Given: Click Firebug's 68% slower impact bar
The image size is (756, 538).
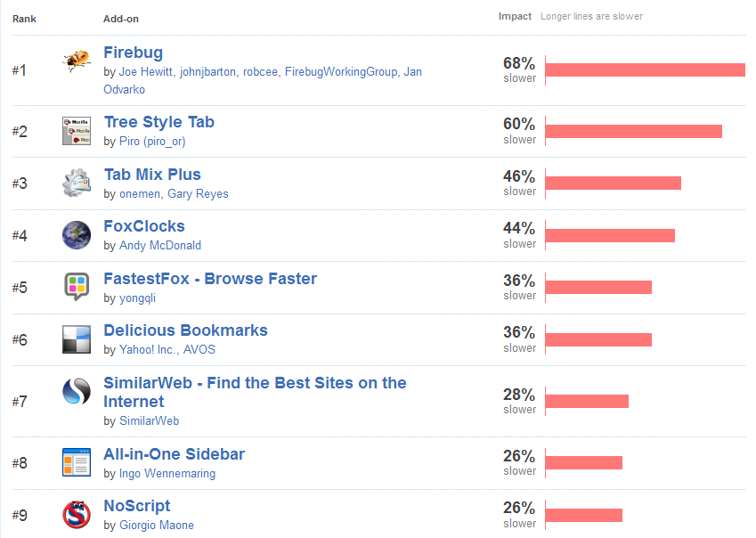Looking at the screenshot, I should click(645, 70).
